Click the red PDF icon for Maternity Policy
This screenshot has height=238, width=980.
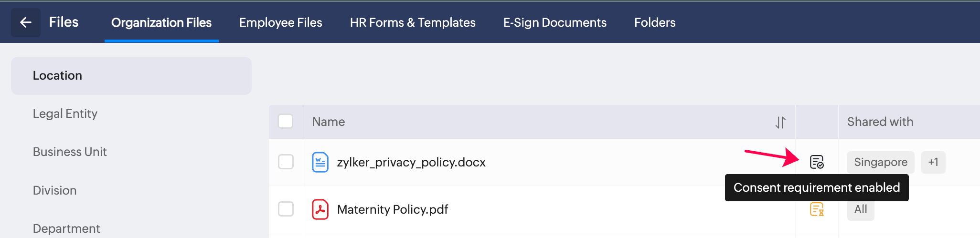320,209
